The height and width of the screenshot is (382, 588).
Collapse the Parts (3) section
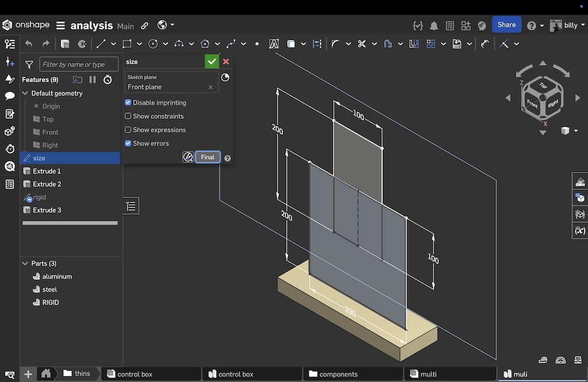coord(25,264)
